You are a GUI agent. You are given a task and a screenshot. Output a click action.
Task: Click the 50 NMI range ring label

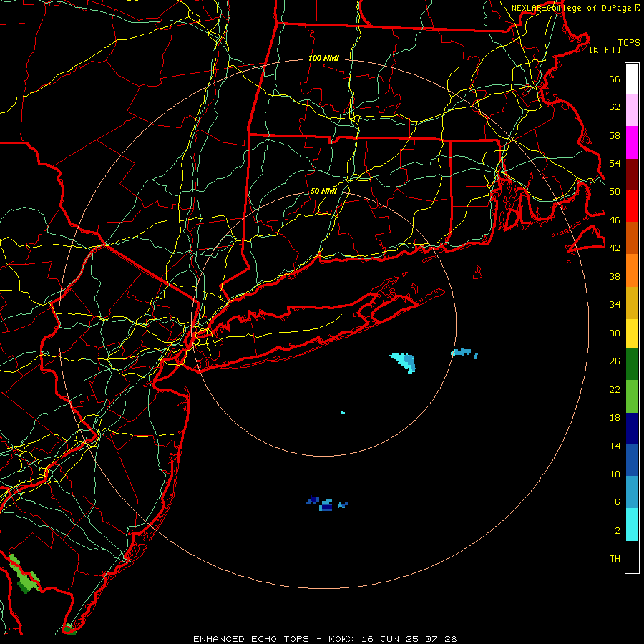pyautogui.click(x=323, y=191)
